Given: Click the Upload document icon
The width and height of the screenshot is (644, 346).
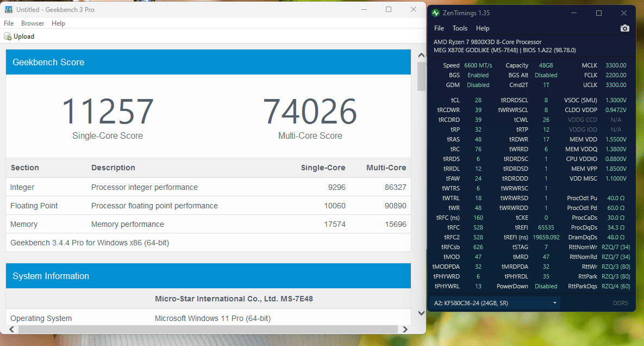Looking at the screenshot, I should tap(8, 36).
